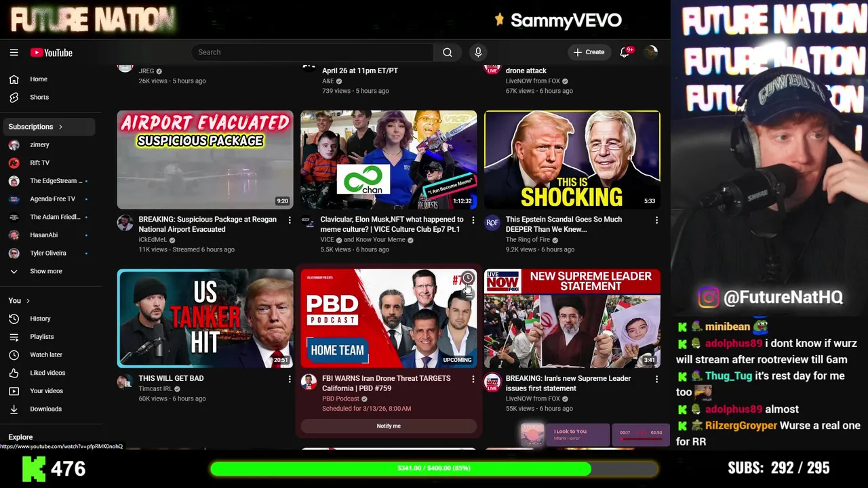Click RilzergGroyper chat username
The image size is (868, 488).
point(741,426)
